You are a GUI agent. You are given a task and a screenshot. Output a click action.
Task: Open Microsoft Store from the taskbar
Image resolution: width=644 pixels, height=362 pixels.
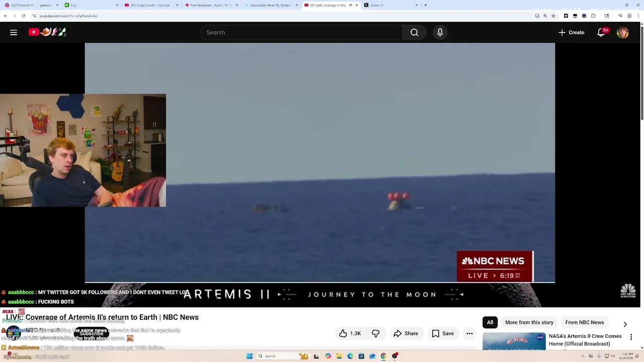[361, 356]
